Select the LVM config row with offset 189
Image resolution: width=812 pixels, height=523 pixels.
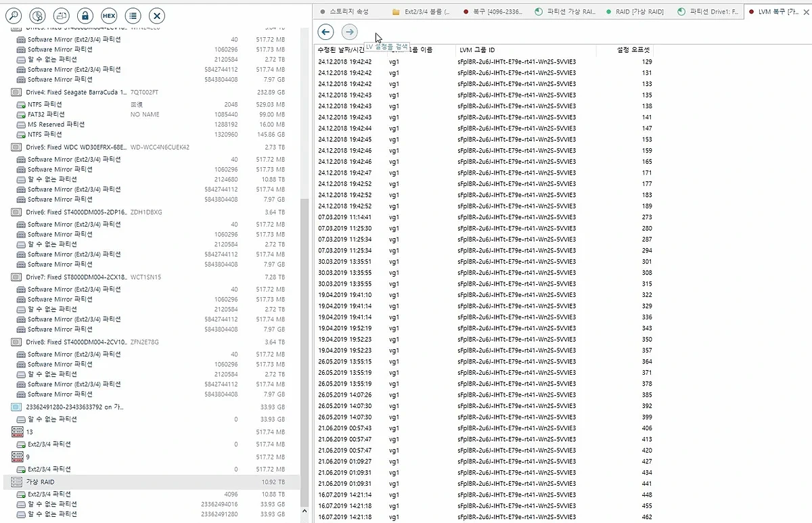[x=484, y=206]
